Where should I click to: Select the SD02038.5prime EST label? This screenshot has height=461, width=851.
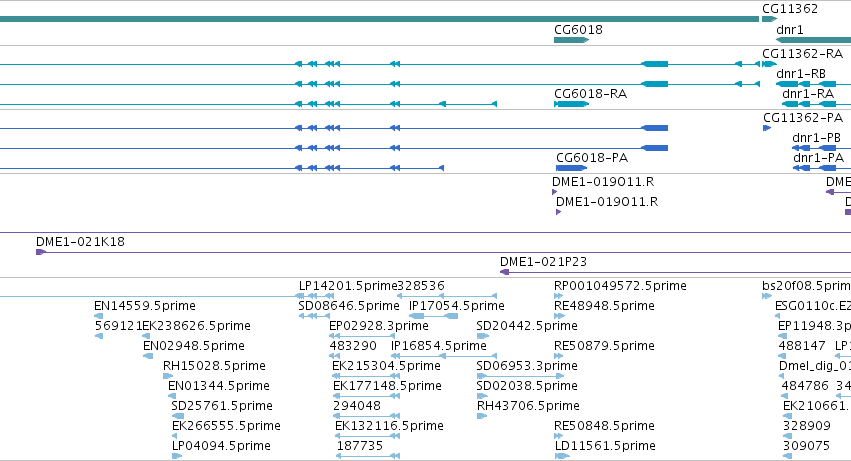pos(527,387)
